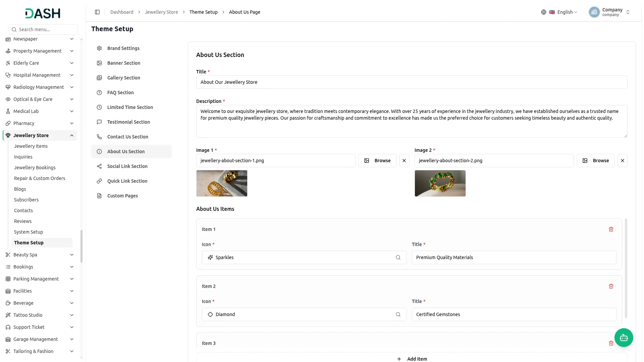The height and width of the screenshot is (362, 644).
Task: Click the About Us title input field
Action: tap(412, 82)
